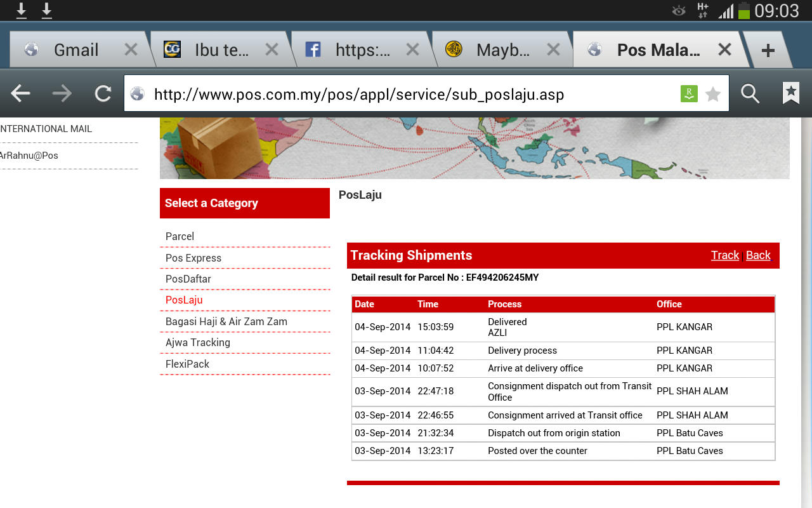Tap the first download notification icon

[x=21, y=10]
